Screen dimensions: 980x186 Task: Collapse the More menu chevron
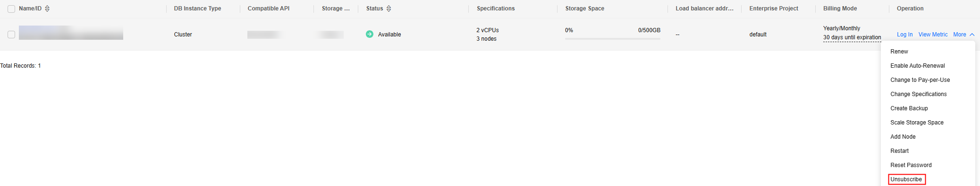(972, 35)
